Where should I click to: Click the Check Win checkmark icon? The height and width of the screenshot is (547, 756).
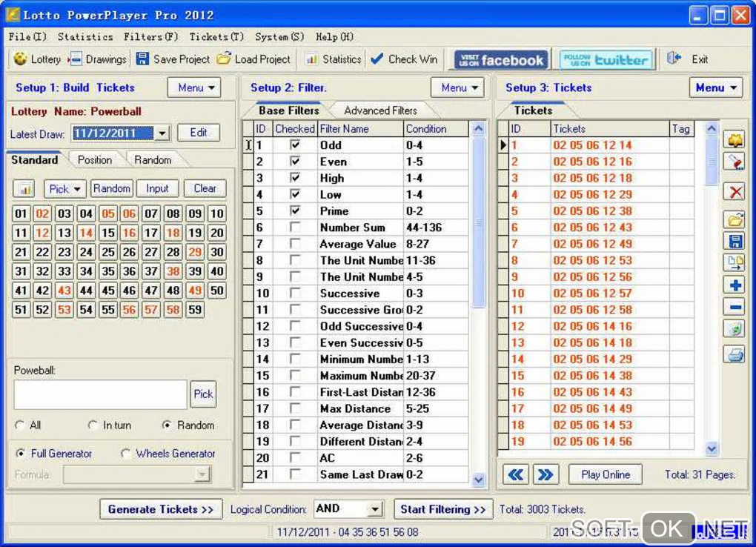pos(377,59)
